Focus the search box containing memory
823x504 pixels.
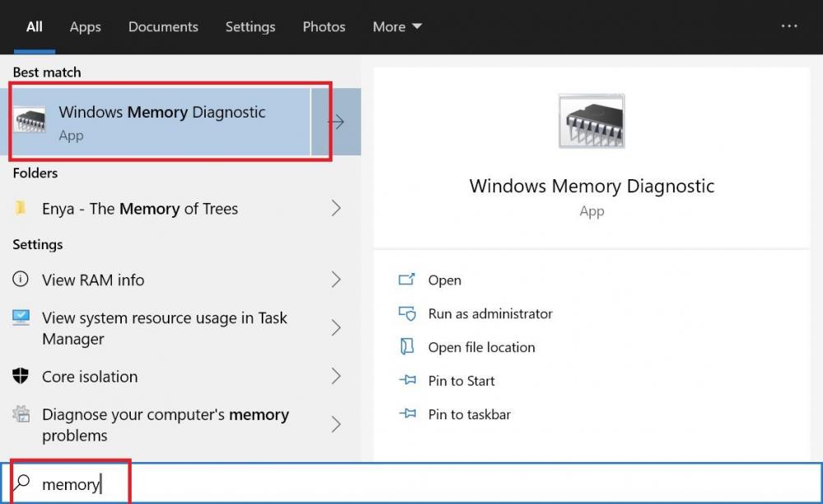click(x=411, y=483)
